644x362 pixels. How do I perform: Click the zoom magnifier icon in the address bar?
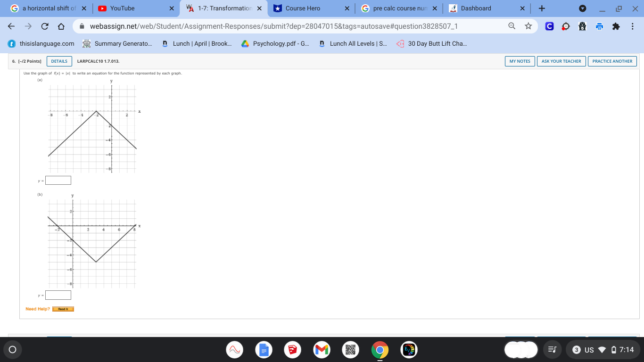pos(512,26)
